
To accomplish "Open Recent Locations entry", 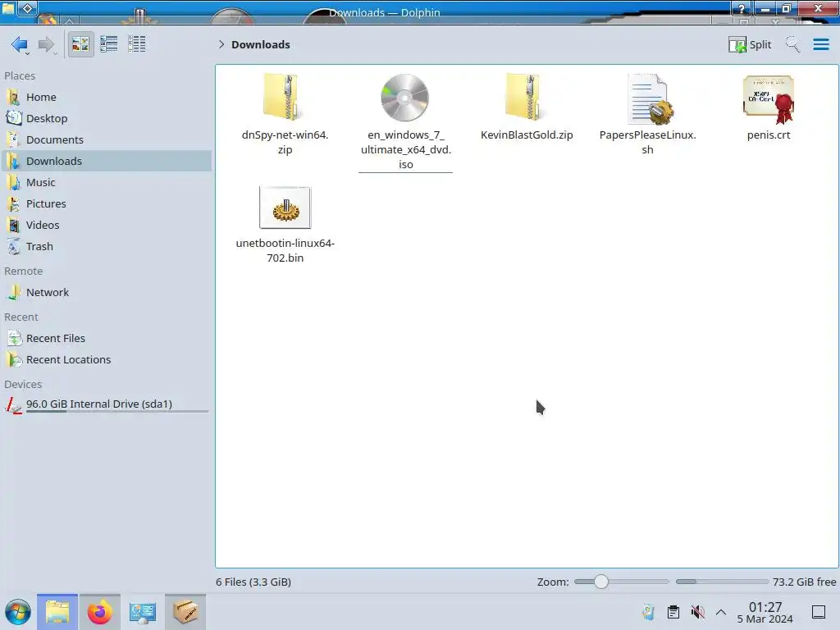I will (x=107, y=360).
